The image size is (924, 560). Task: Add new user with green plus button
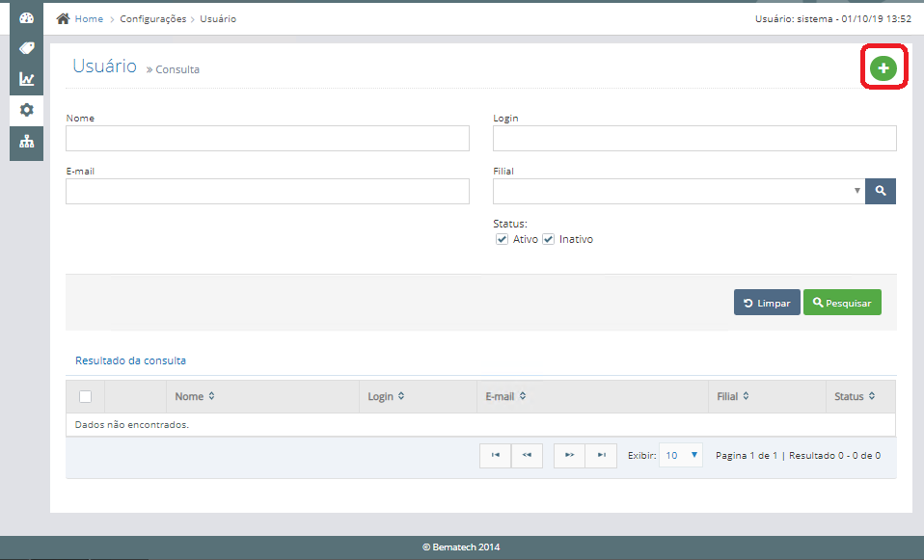[x=883, y=68]
